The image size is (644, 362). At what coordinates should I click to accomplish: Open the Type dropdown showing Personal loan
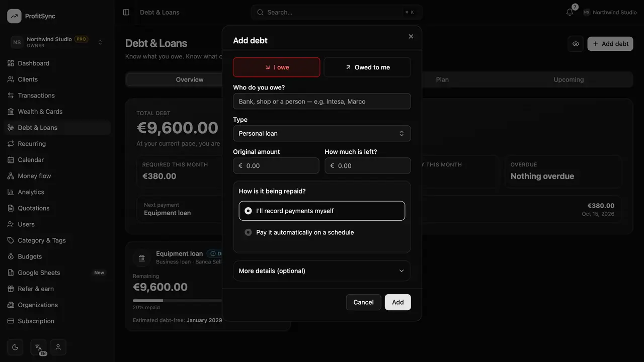pyautogui.click(x=322, y=133)
